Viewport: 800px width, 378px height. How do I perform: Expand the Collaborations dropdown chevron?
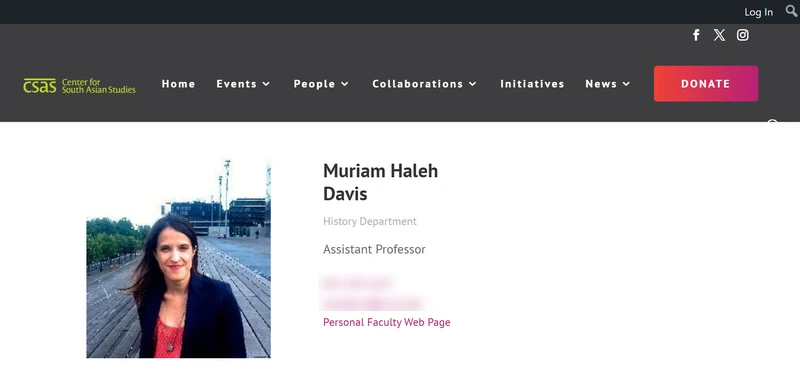[x=472, y=84]
